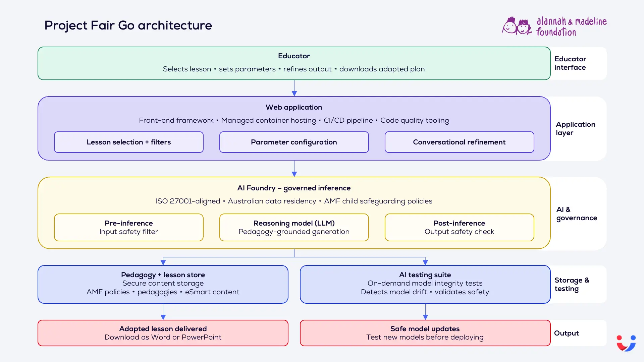The width and height of the screenshot is (644, 362).
Task: Select the 'Parameter configuration' box
Action: click(x=294, y=142)
